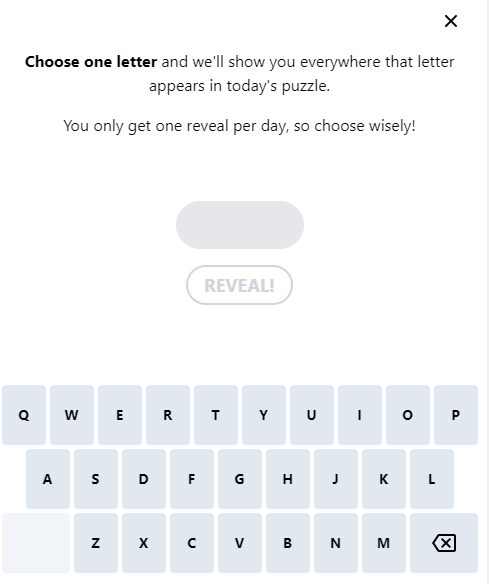The image size is (489, 584).
Task: Select the letter P key
Action: pos(456,415)
